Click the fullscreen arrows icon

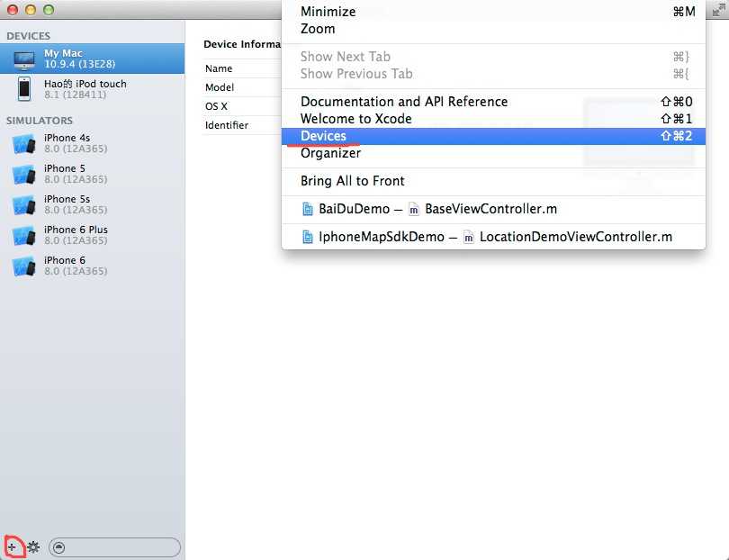coord(719,10)
